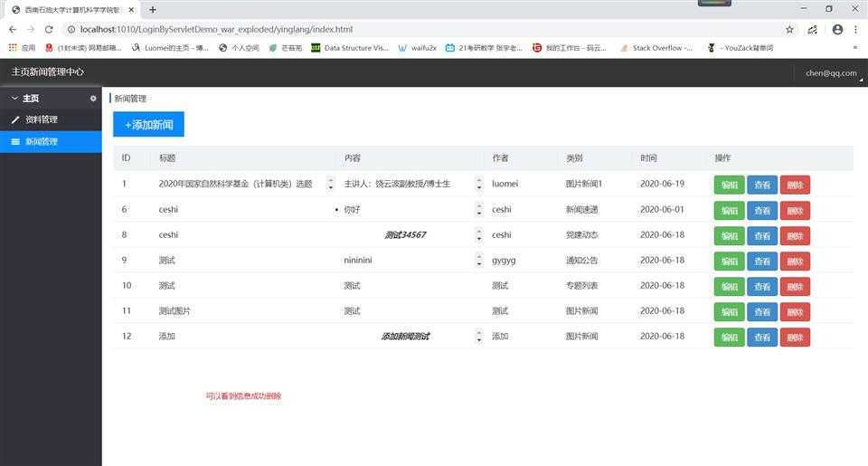Edit the gygyg news row ID 9
868x466 pixels.
pos(729,261)
